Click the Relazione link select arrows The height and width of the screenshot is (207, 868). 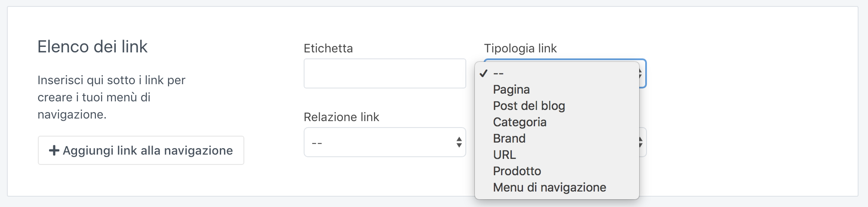pos(459,142)
